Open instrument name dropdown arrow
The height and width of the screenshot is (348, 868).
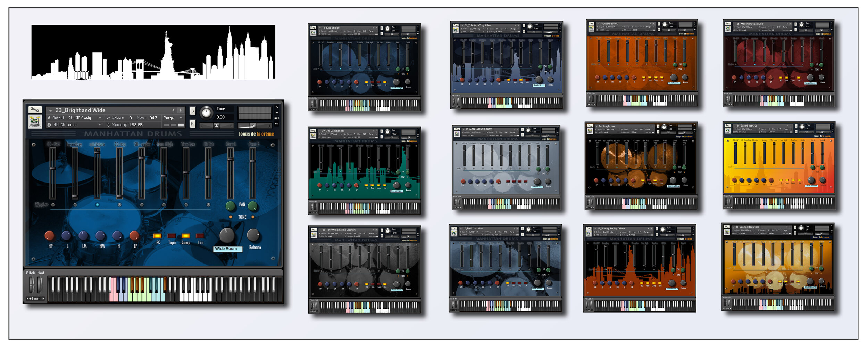pos(50,111)
